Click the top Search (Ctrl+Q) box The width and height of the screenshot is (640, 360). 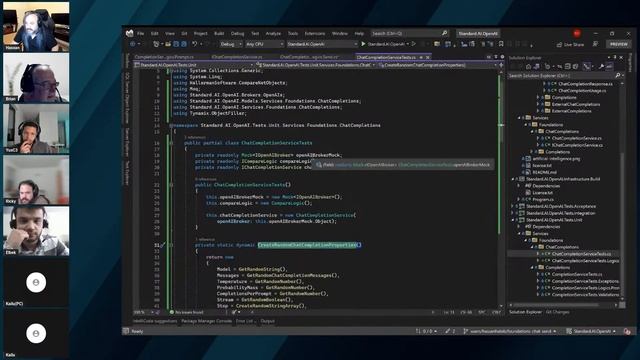409,33
